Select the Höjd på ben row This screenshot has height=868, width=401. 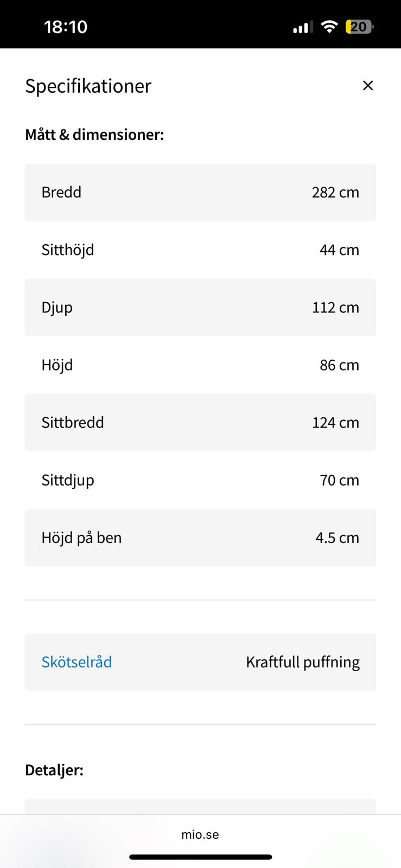coord(200,538)
